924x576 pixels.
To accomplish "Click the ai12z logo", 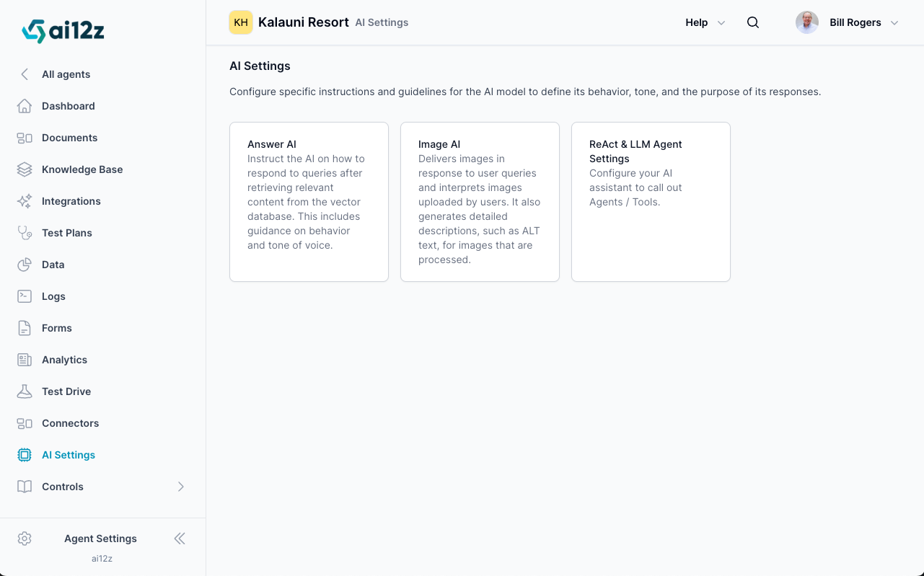I will pos(63,31).
